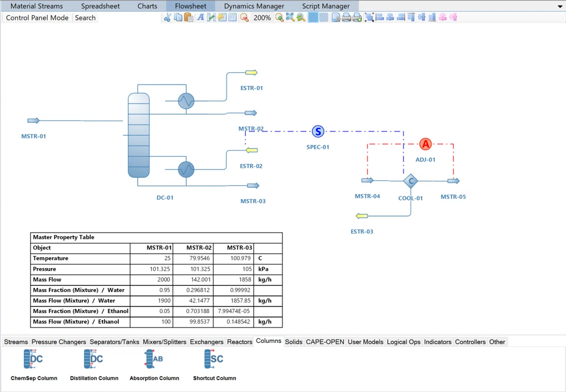Click the Paste clipboard icon
Viewport: 566px width, 392px height.
coord(189,17)
